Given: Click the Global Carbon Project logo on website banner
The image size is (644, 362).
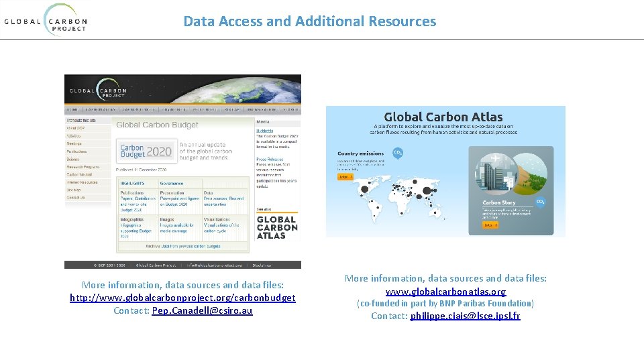Looking at the screenshot, I should [98, 89].
